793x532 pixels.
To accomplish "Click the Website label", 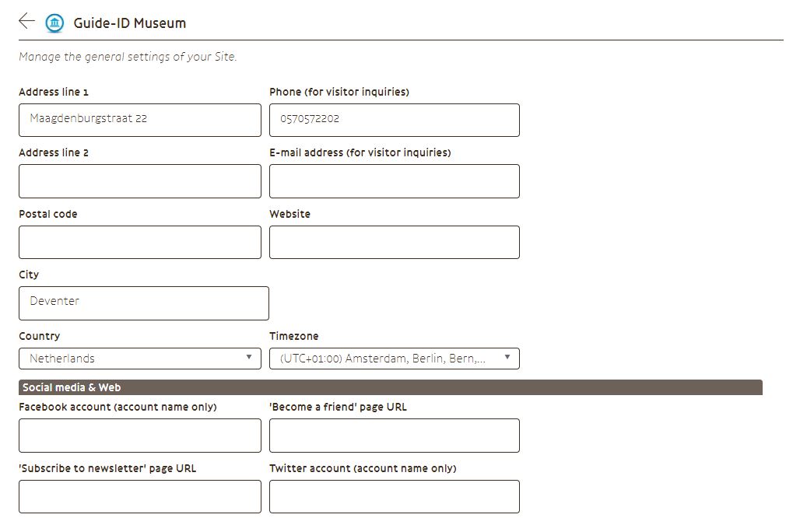I will [x=289, y=214].
